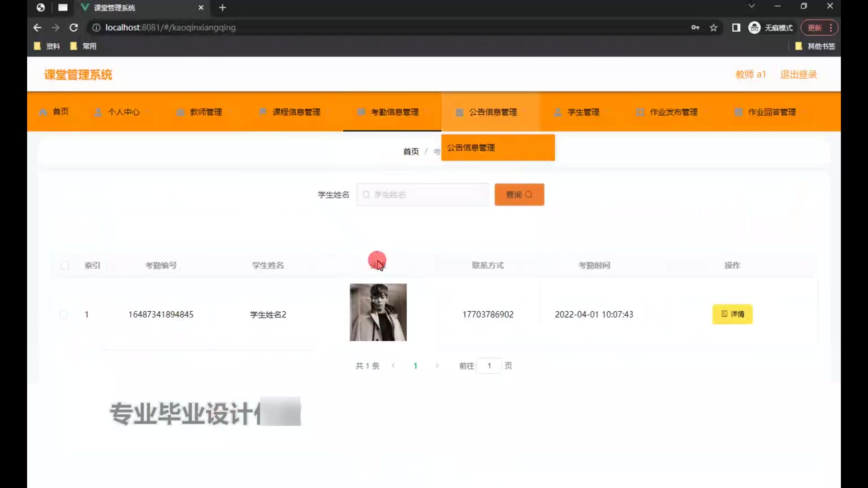The height and width of the screenshot is (488, 868).
Task: Open a new browser tab with plus
Action: (x=222, y=8)
